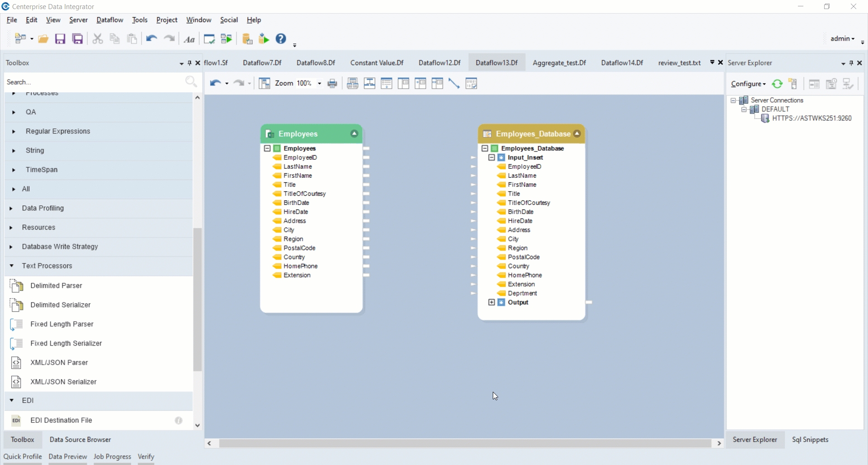Click the Save All icon

point(78,39)
